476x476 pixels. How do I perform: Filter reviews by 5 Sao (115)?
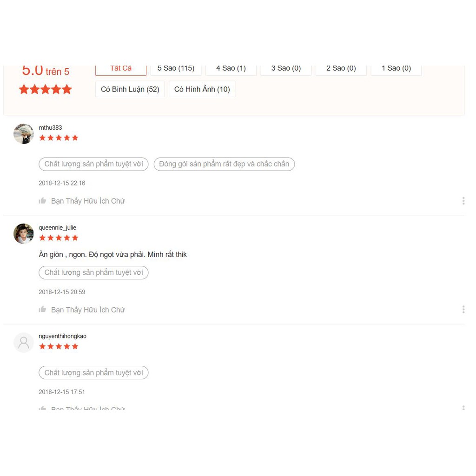point(176,70)
